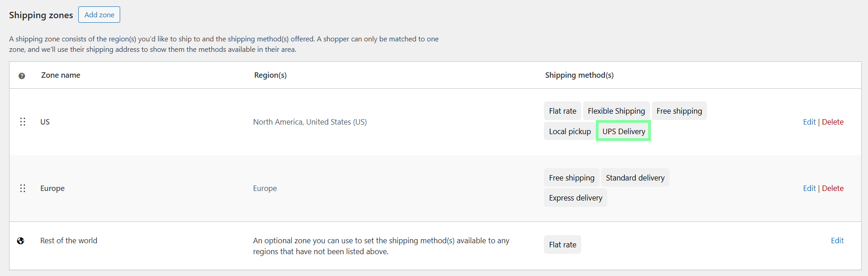Click Free shipping for the US zone
Viewport: 868px width, 276px height.
679,110
